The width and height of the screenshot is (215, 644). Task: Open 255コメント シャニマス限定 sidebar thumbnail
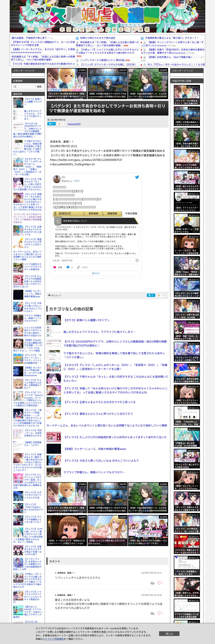pyautogui.click(x=187, y=159)
